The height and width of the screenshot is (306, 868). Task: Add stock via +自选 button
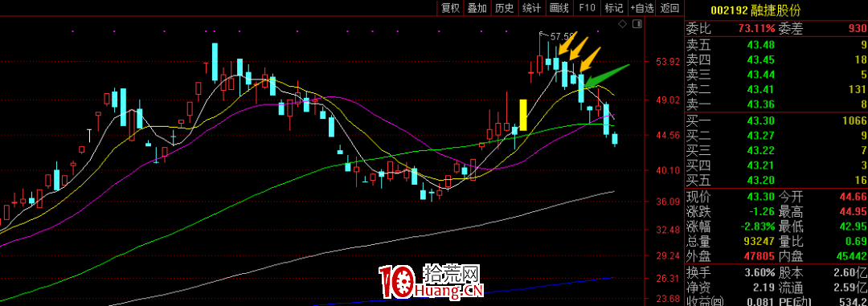pos(642,8)
